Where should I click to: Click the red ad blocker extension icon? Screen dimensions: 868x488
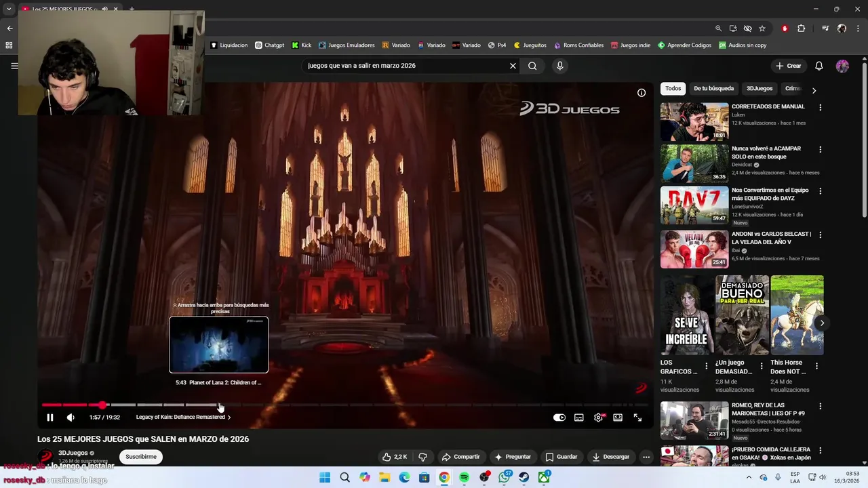point(785,28)
